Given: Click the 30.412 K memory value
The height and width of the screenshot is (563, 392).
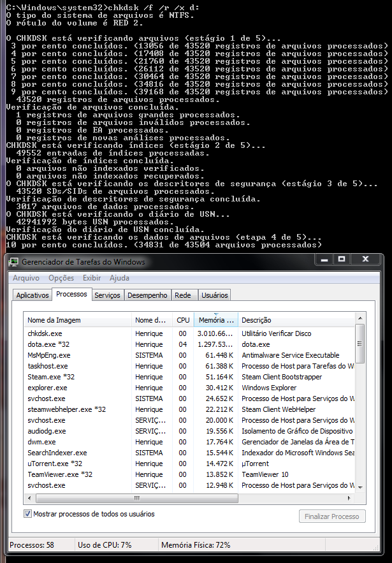Looking at the screenshot, I should click(x=219, y=388).
